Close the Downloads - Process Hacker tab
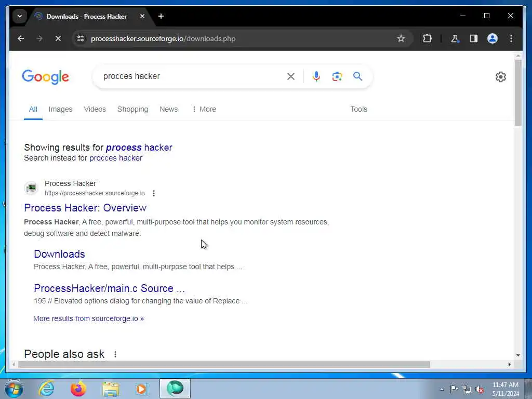The image size is (532, 399). (142, 16)
